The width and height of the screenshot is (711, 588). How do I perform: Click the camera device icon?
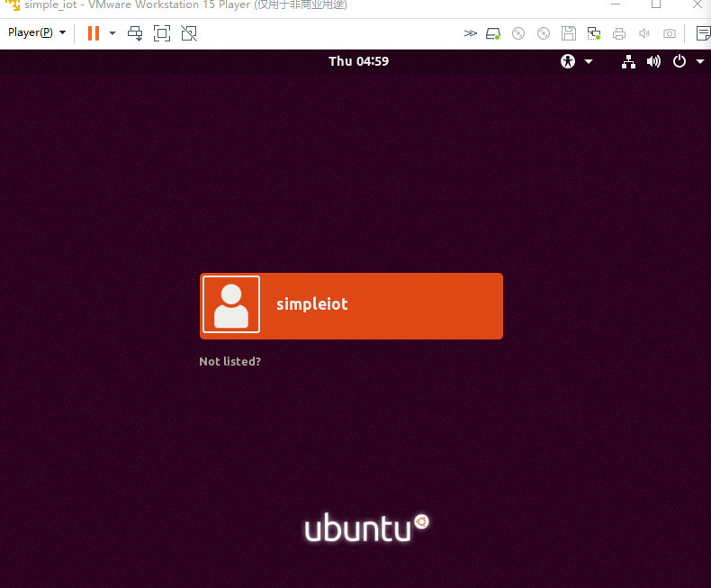tap(670, 33)
